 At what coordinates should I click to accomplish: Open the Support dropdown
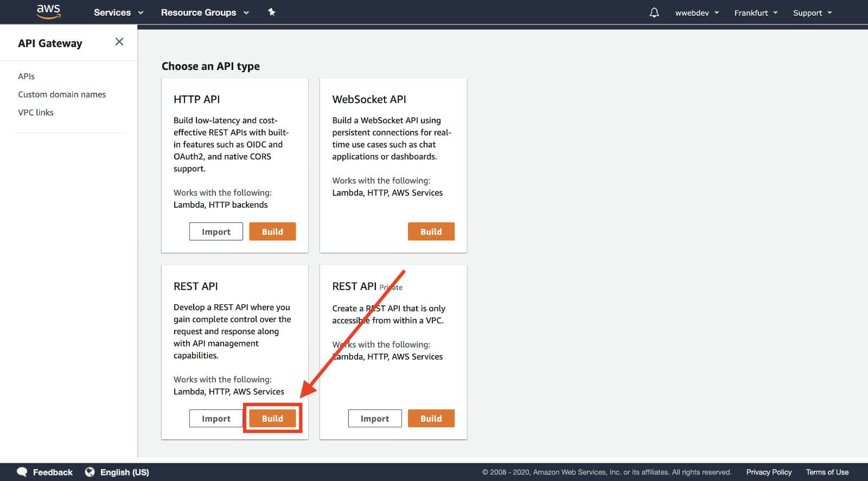point(812,13)
